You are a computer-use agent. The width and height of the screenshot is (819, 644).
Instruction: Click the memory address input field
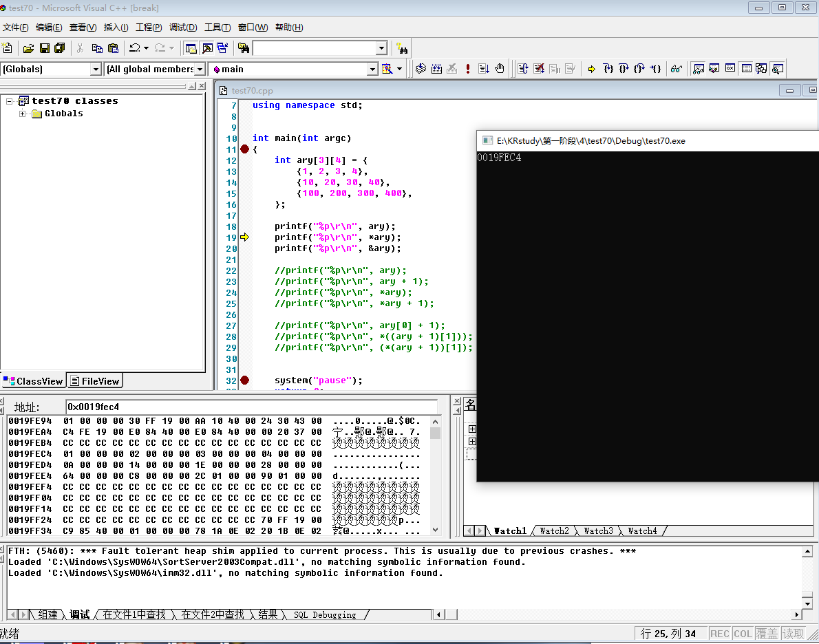[251, 407]
